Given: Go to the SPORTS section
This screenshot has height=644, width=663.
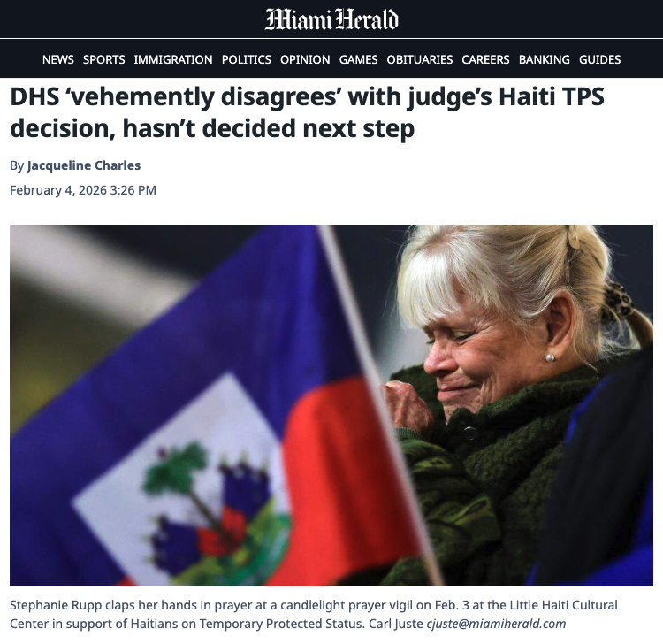Looking at the screenshot, I should 104,59.
